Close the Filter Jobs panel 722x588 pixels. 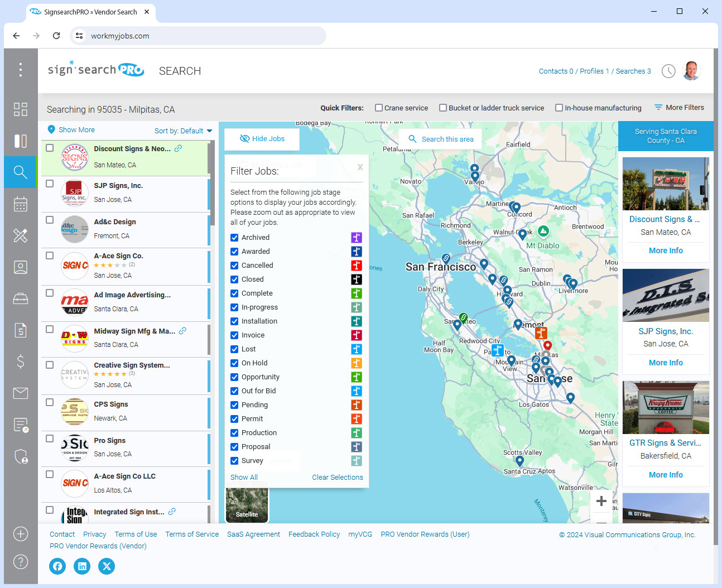click(x=360, y=167)
